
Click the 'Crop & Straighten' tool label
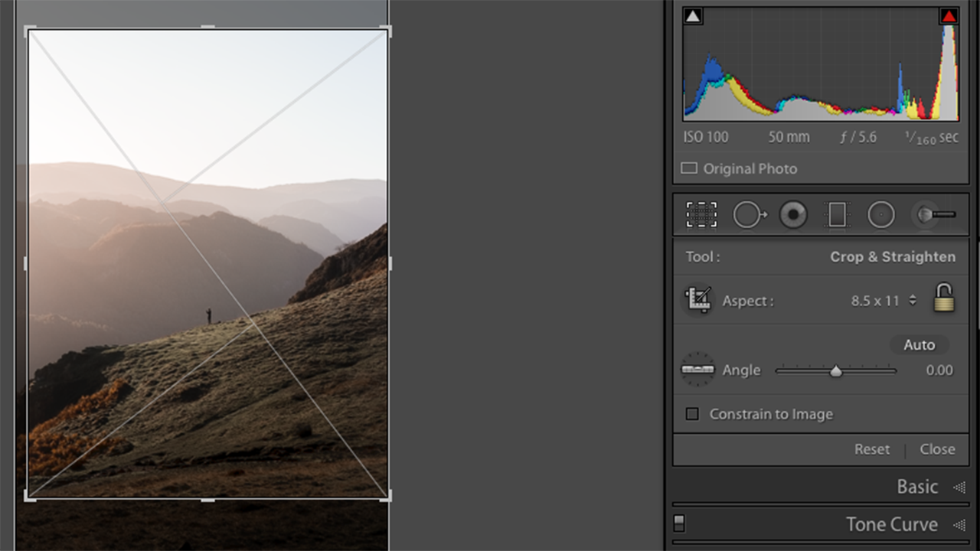(x=893, y=257)
